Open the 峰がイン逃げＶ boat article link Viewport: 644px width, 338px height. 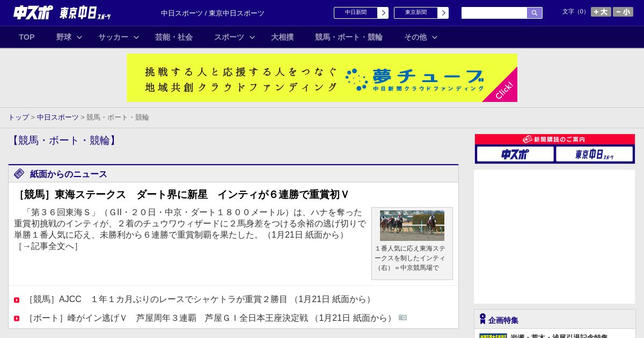(210, 318)
